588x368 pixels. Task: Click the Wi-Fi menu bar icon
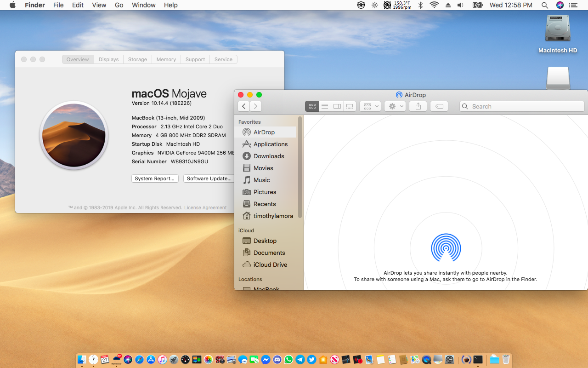(434, 5)
